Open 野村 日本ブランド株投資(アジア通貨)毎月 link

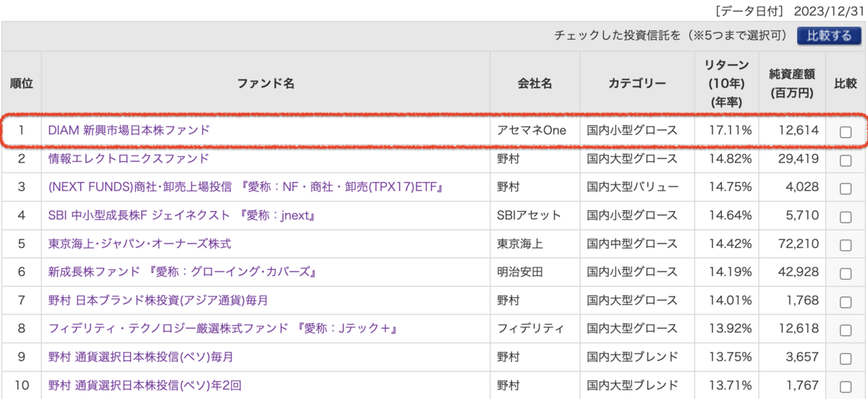(158, 299)
